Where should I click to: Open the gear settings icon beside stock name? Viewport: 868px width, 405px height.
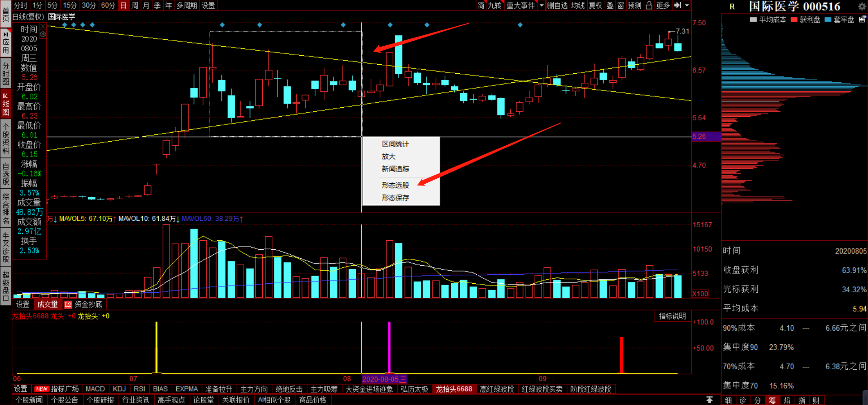pyautogui.click(x=862, y=6)
